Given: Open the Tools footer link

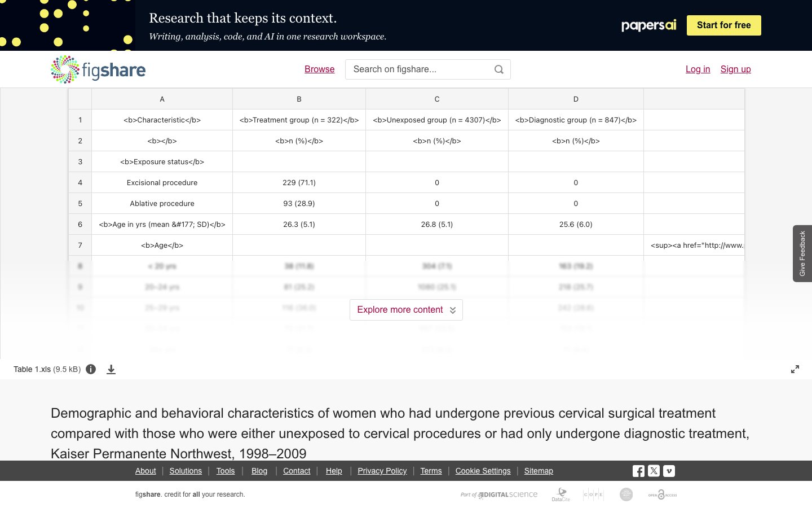Looking at the screenshot, I should [x=226, y=471].
